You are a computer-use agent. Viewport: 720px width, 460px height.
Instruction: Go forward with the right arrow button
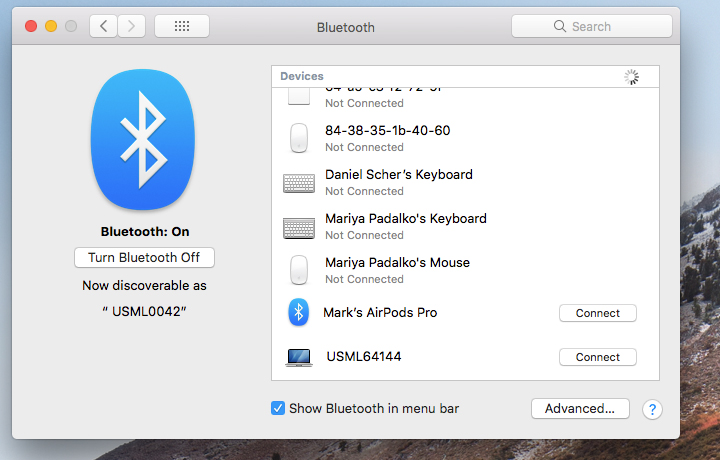(131, 26)
